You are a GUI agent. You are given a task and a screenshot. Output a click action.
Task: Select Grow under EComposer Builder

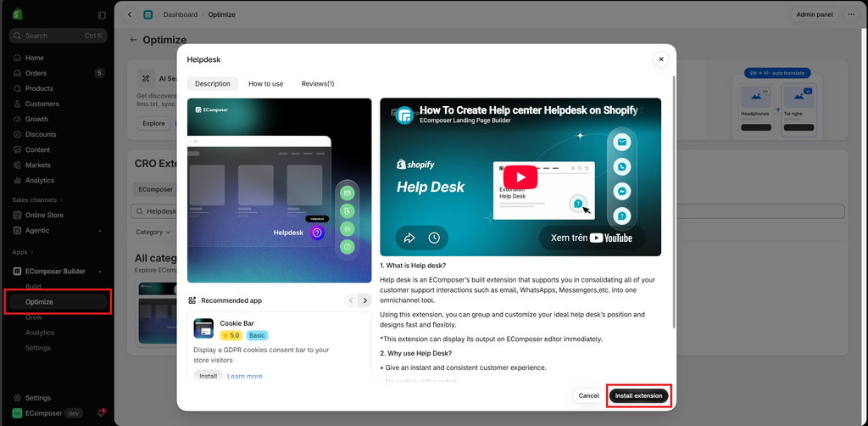click(34, 317)
